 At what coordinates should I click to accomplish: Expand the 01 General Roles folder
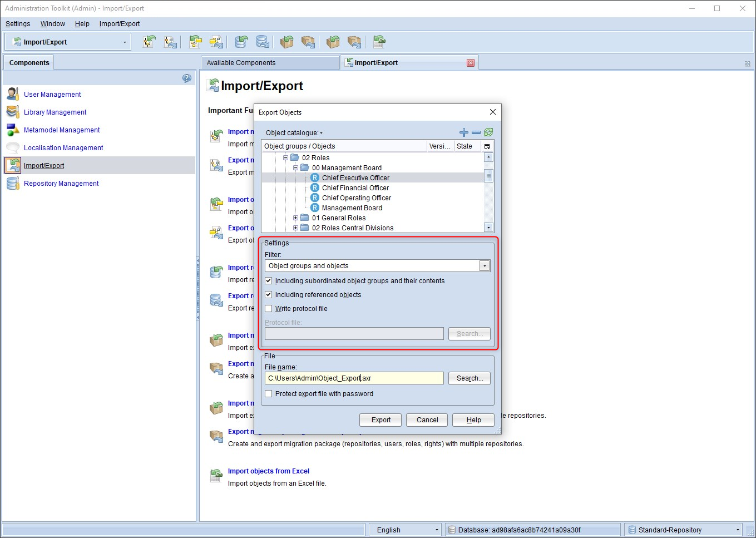click(x=296, y=218)
